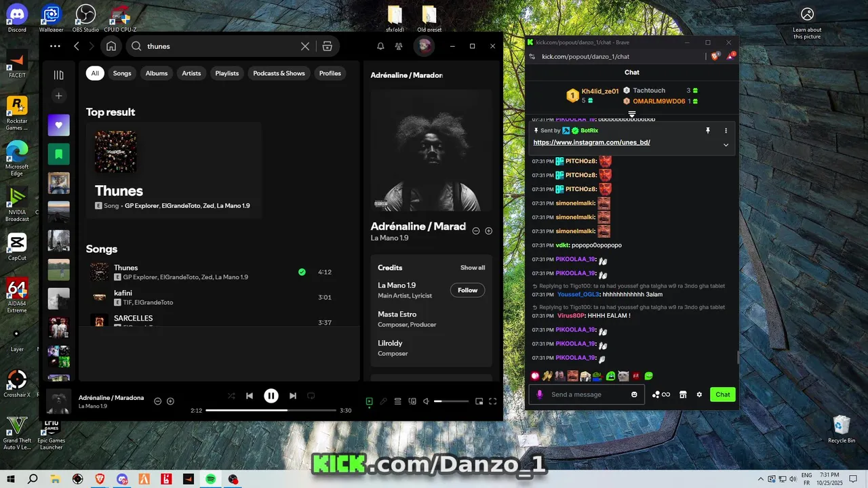Screen dimensions: 868x488
Task: Filter search results by Songs
Action: pyautogui.click(x=122, y=73)
